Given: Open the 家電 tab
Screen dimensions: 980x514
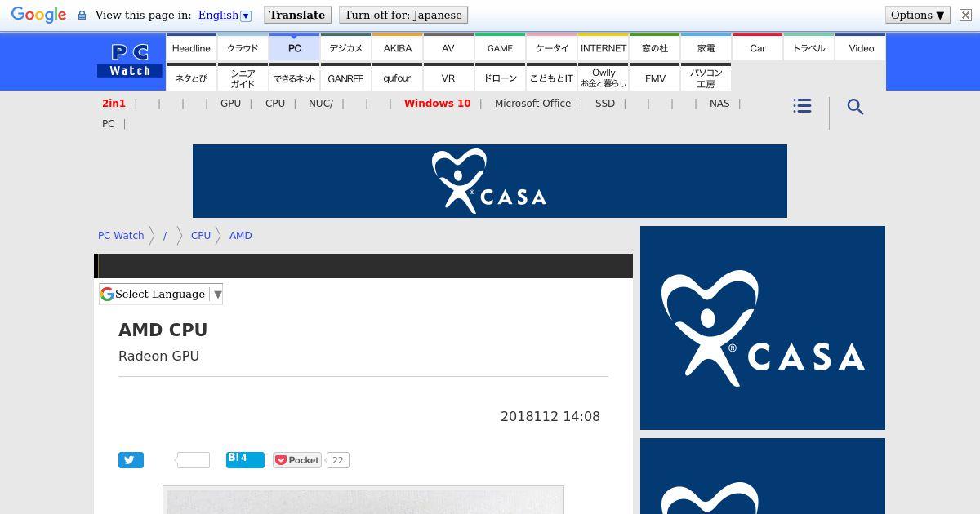Looking at the screenshot, I should [x=706, y=48].
